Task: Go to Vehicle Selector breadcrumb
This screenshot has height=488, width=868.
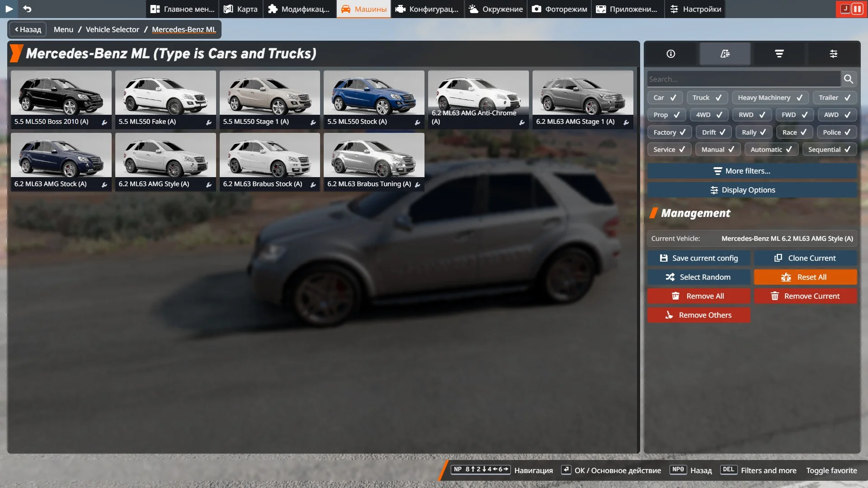Action: tap(113, 29)
